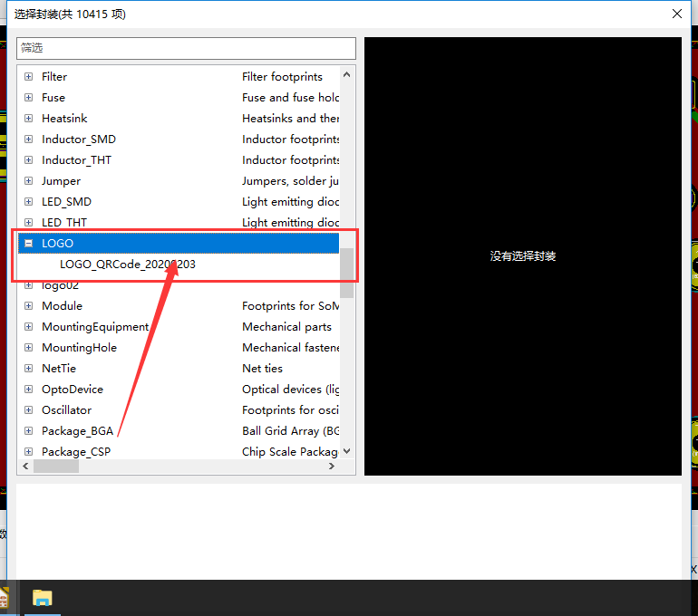Select the Package_CSP library name
This screenshot has width=698, height=616.
tap(76, 452)
